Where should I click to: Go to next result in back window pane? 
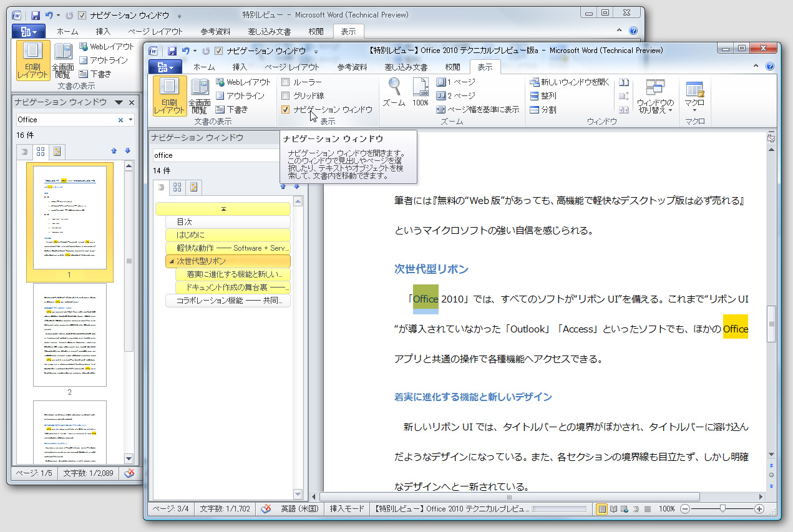(127, 151)
